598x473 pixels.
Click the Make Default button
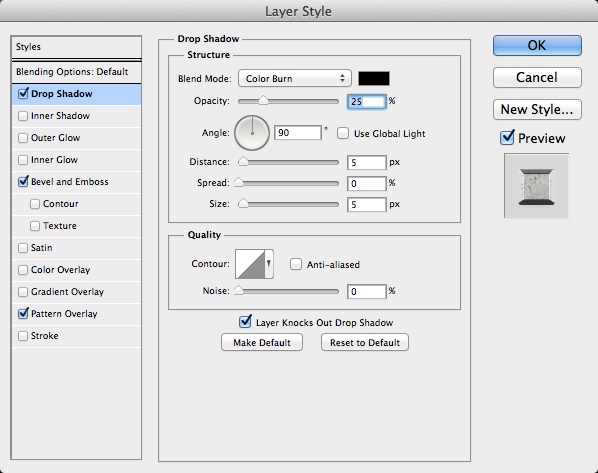pos(262,343)
